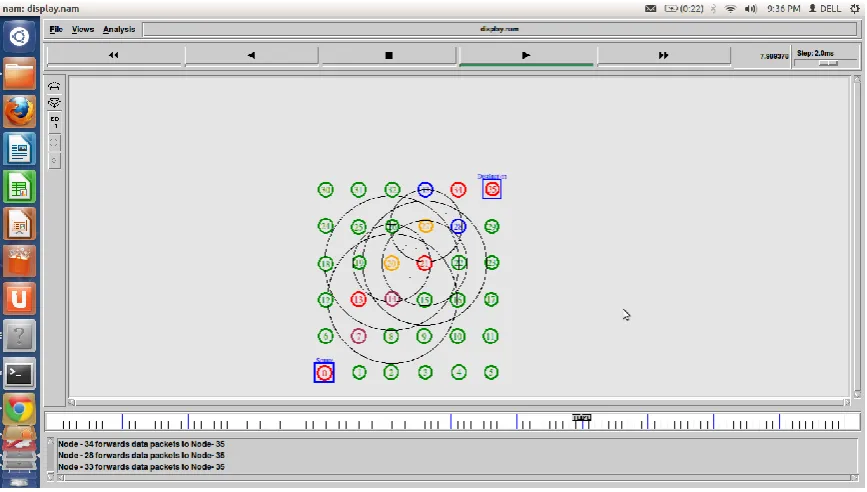Click orange node 27
Viewport: 867px width, 492px height.
(425, 226)
